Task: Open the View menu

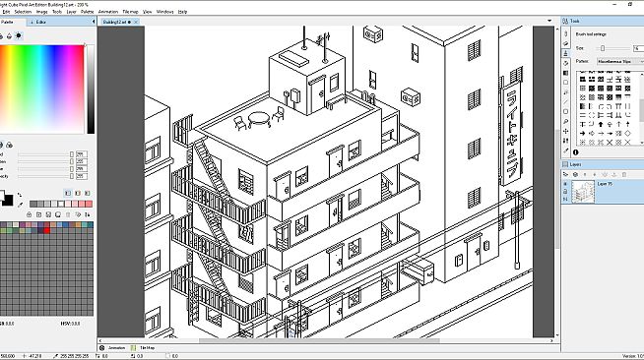Action: 147,12
